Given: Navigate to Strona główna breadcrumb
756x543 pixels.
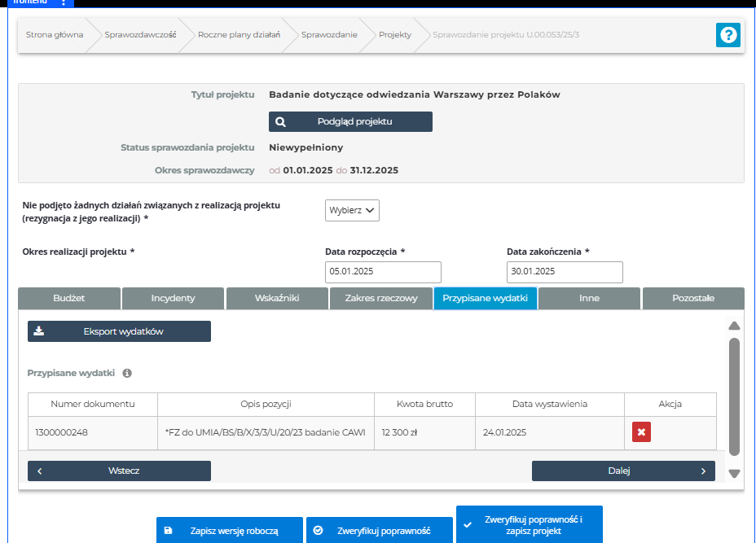Looking at the screenshot, I should (55, 35).
